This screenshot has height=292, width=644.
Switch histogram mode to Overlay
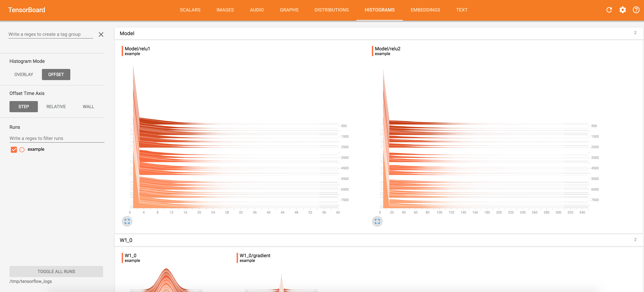point(24,75)
